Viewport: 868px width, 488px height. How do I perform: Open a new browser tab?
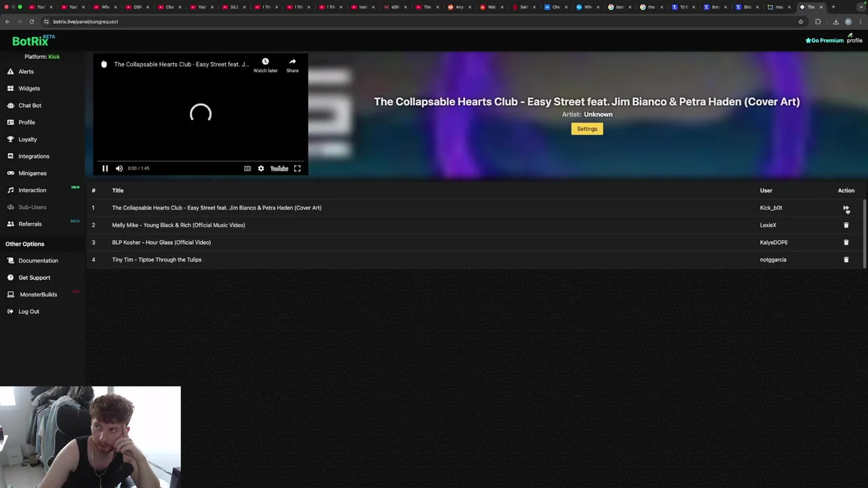[833, 7]
